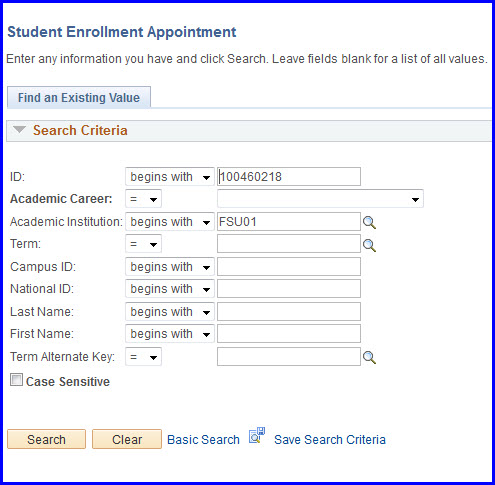Click the First Name input field
The width and height of the screenshot is (495, 485).
point(289,334)
